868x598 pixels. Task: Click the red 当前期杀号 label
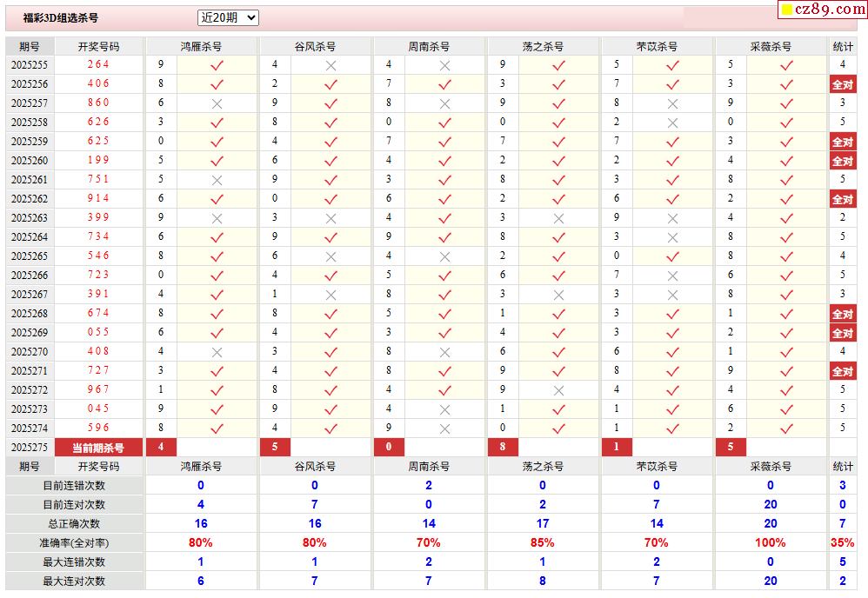click(98, 448)
